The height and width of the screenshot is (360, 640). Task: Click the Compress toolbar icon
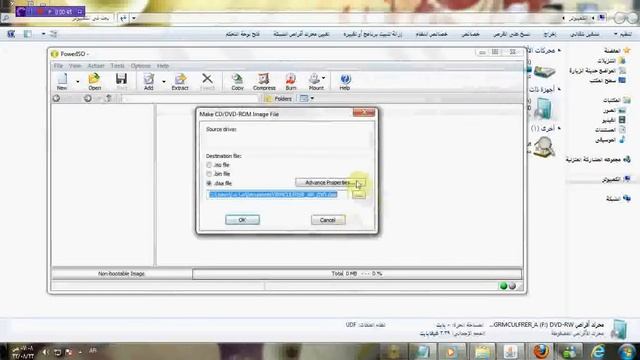(264, 82)
